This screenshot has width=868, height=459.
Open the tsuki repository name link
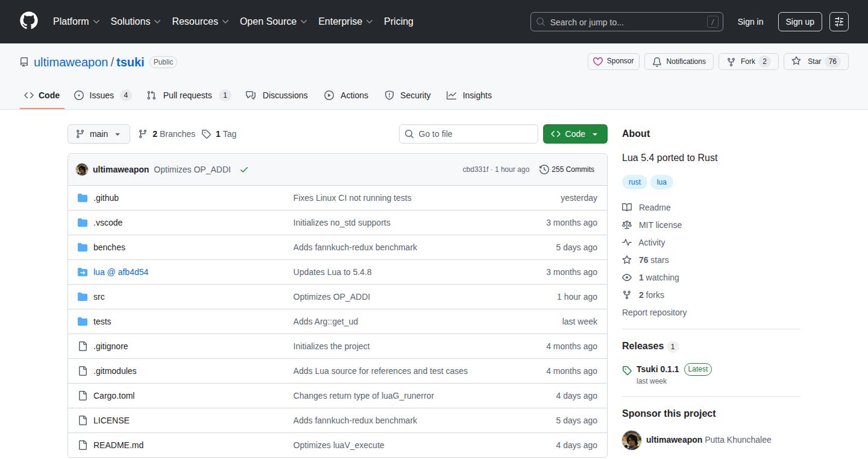tap(130, 62)
